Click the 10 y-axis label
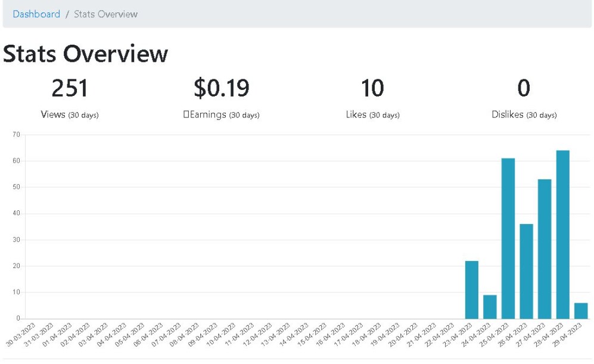Image resolution: width=594 pixels, height=364 pixels. (16, 292)
